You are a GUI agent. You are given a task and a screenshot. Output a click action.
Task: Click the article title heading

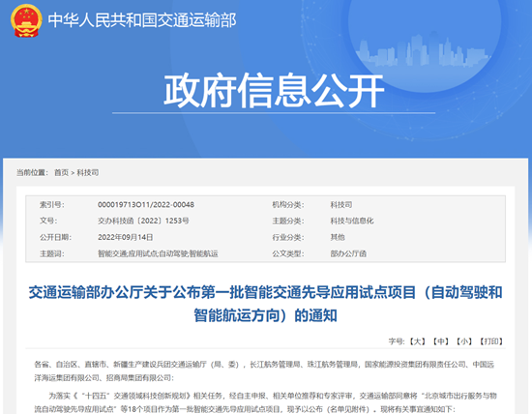coord(265,304)
